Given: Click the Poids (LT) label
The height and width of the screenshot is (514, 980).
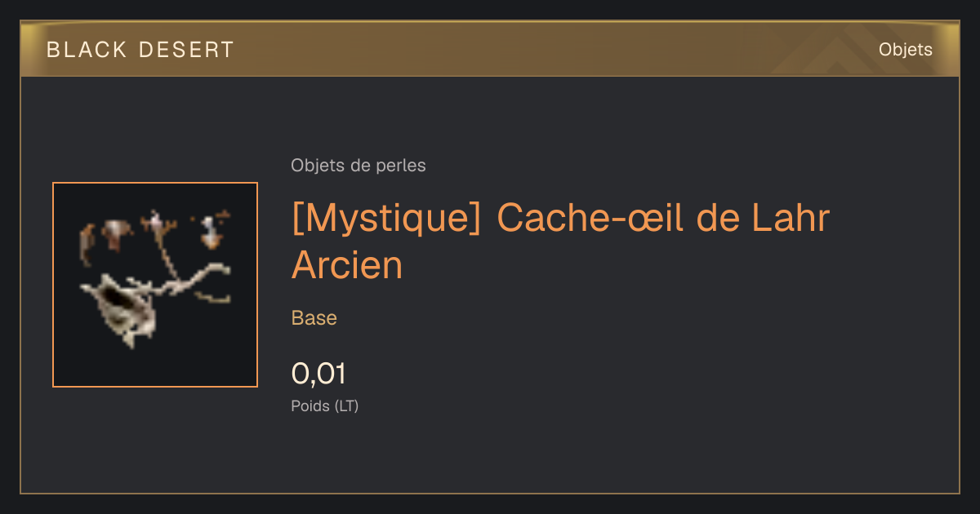Looking at the screenshot, I should (x=324, y=405).
